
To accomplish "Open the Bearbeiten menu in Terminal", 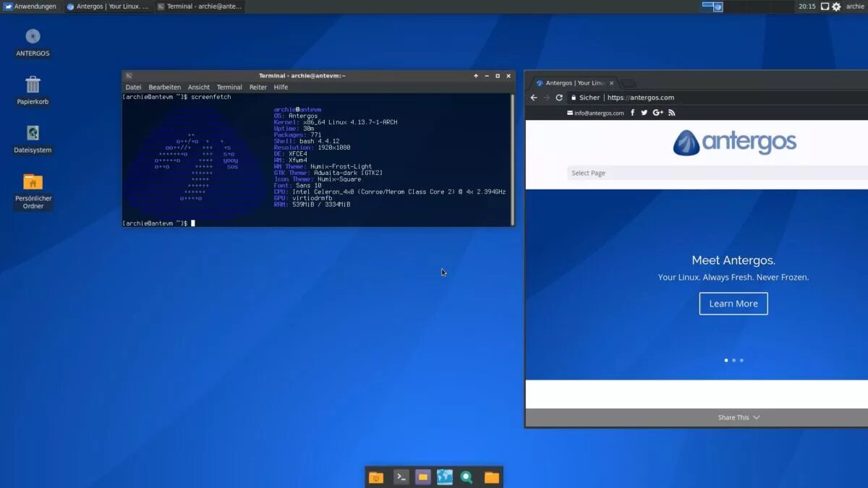I will (165, 87).
